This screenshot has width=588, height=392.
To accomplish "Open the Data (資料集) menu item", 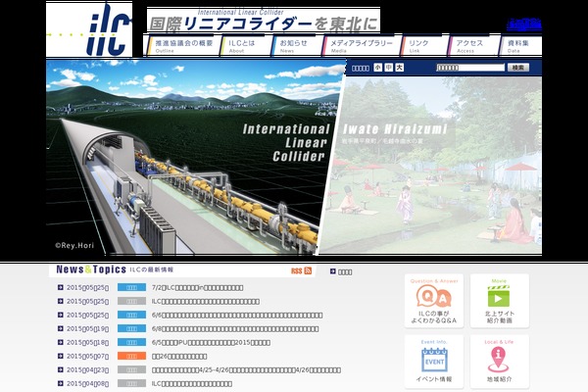I will pos(521,46).
